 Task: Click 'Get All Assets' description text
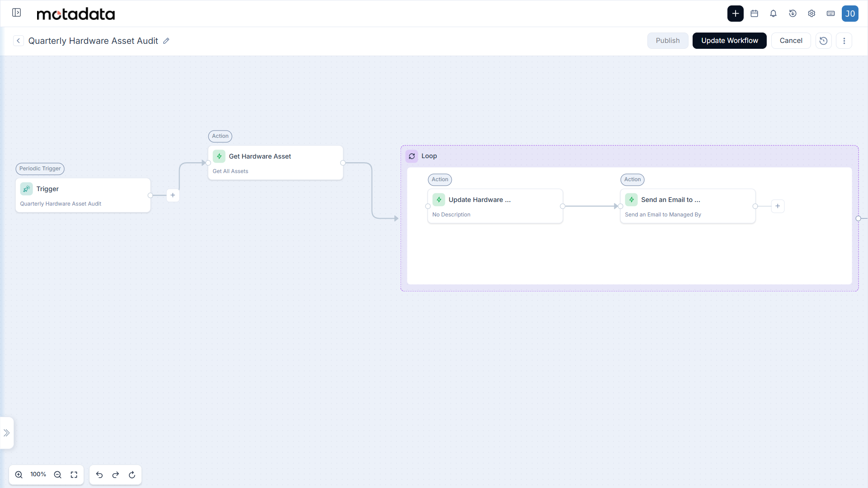click(x=231, y=171)
